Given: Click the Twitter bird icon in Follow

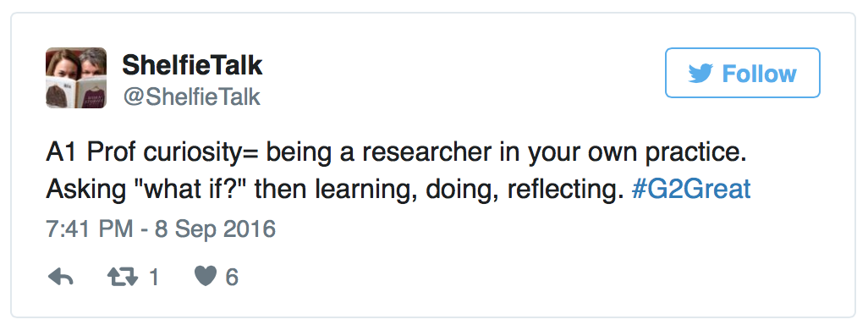Looking at the screenshot, I should coord(700,73).
